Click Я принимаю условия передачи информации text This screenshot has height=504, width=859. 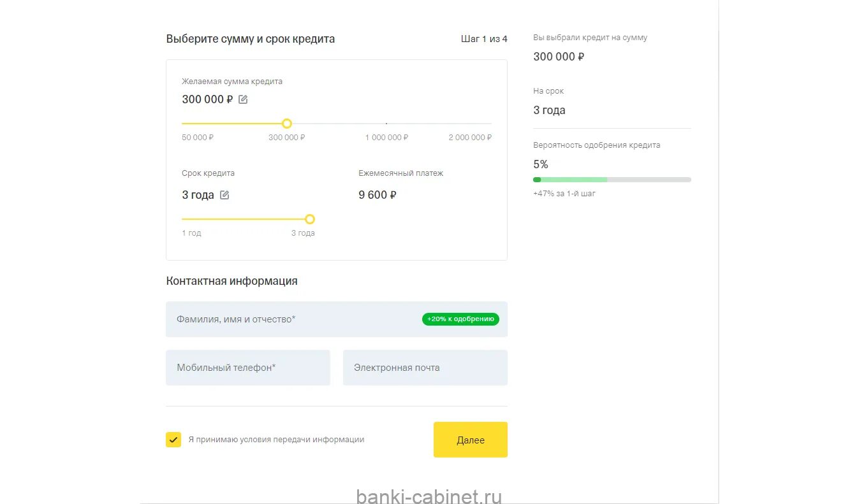[x=276, y=440]
